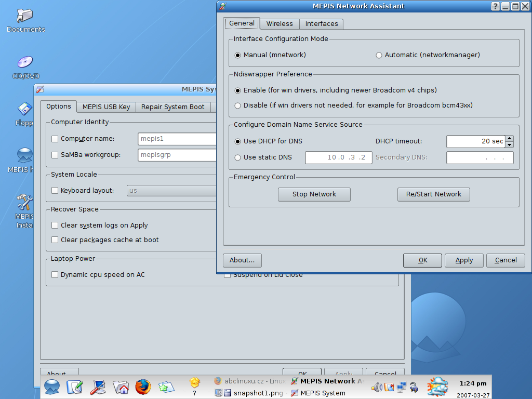Open the bookmarks star folder panel icon
Image resolution: width=532 pixels, height=399 pixels.
point(166,387)
